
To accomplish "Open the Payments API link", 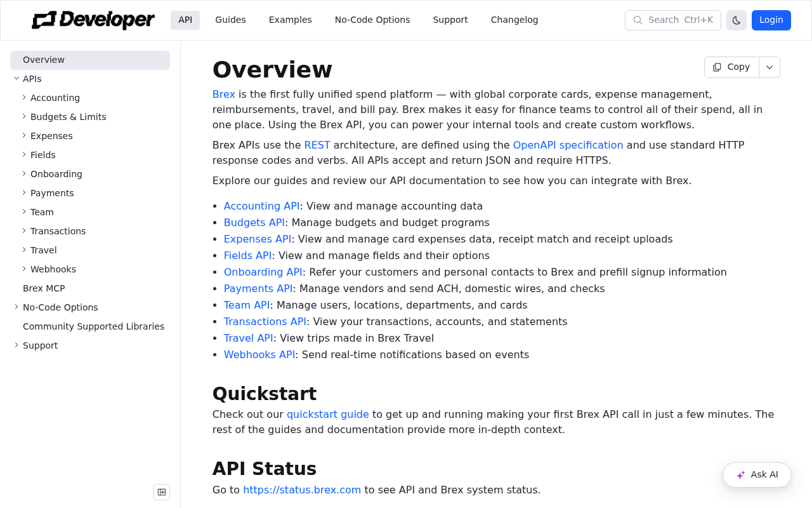I will 258,288.
